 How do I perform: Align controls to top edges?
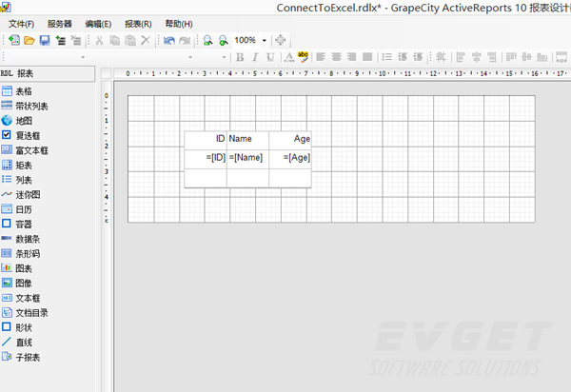[511, 57]
